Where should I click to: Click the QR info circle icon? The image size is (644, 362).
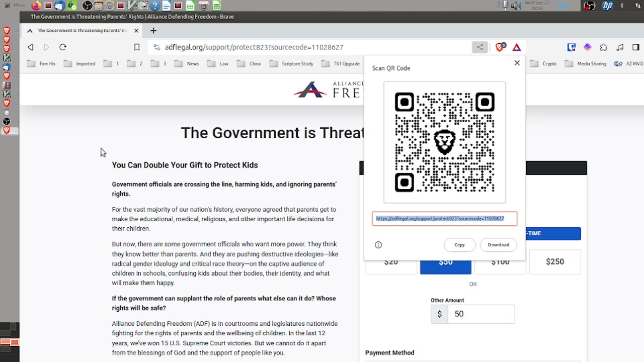pos(378,245)
